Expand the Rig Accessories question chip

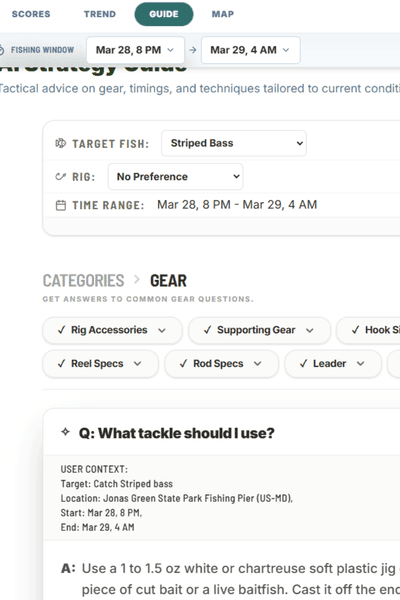pos(112,330)
